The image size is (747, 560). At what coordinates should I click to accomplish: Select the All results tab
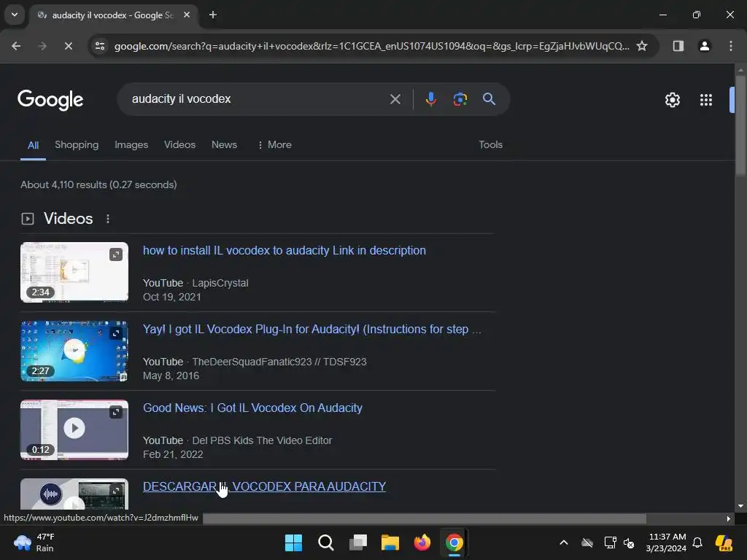click(x=33, y=145)
